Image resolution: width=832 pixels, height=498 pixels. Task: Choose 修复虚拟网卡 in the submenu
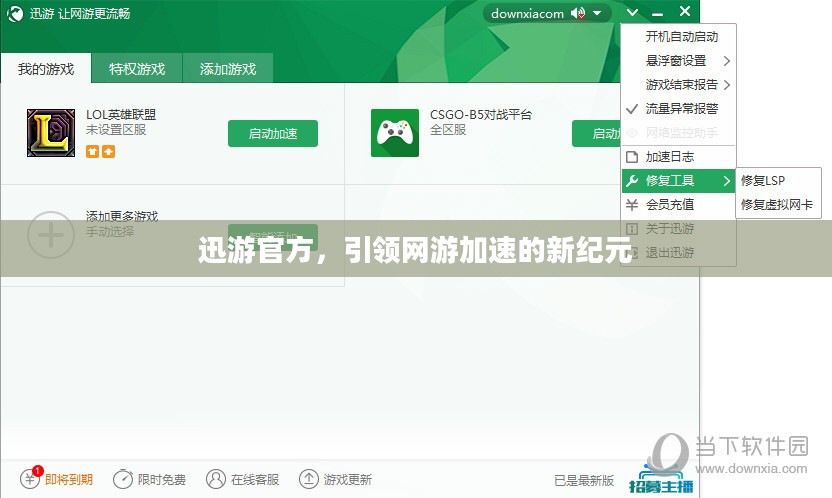778,204
